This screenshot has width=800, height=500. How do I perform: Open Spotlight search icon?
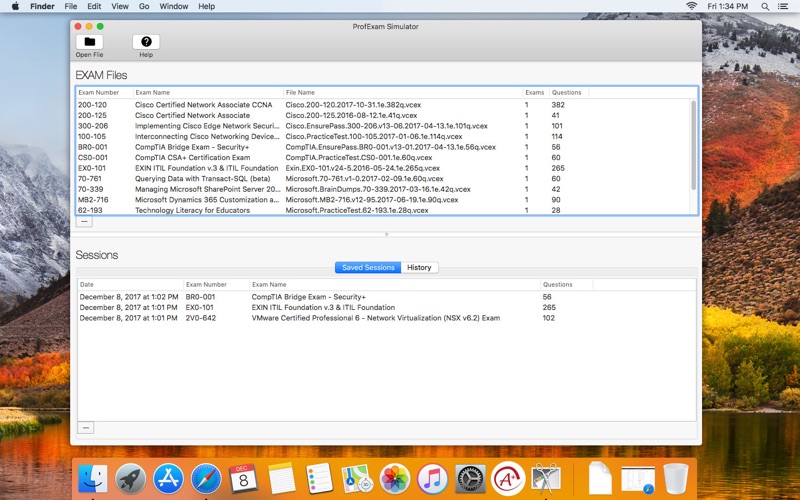click(x=765, y=6)
